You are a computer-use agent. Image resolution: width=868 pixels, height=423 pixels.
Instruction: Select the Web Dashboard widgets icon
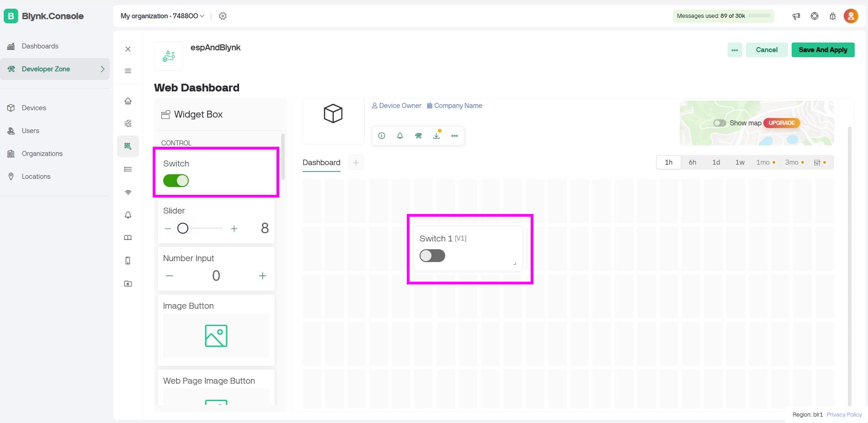click(x=128, y=146)
